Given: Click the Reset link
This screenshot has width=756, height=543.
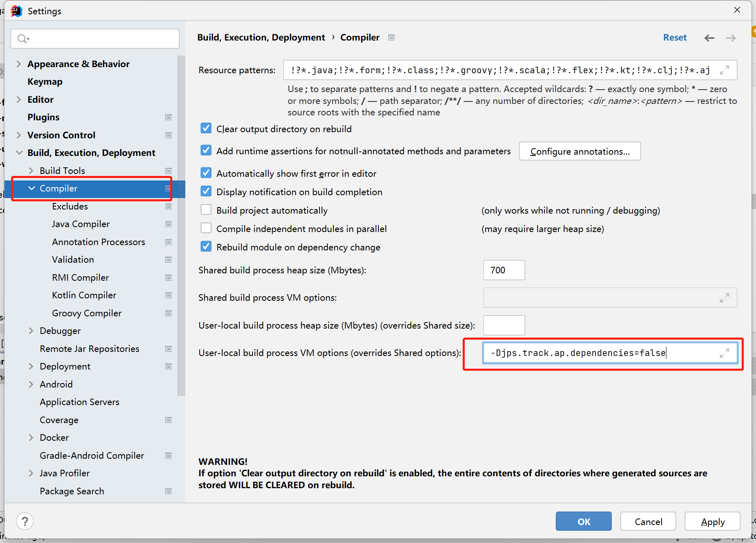Looking at the screenshot, I should click(675, 38).
